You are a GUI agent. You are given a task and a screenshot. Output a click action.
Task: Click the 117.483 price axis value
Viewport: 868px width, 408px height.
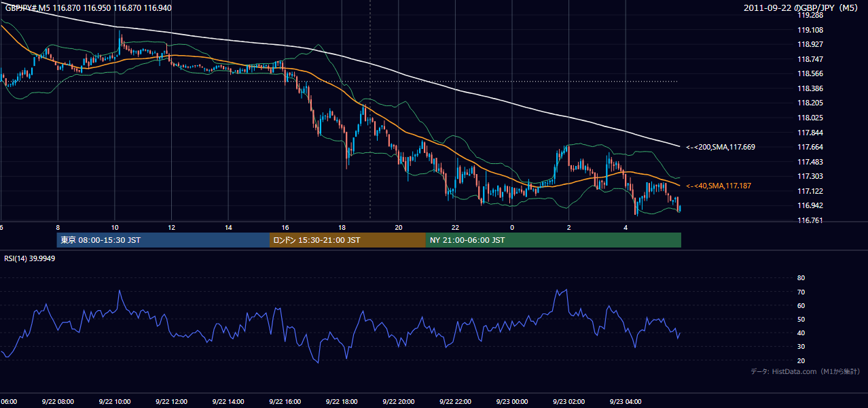click(810, 162)
